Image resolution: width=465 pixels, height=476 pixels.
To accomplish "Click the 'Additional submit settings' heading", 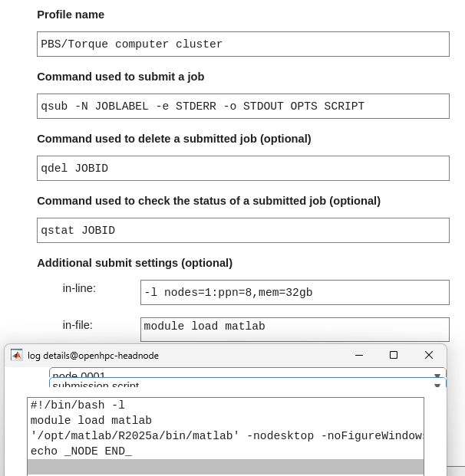I will pyautogui.click(x=134, y=263).
